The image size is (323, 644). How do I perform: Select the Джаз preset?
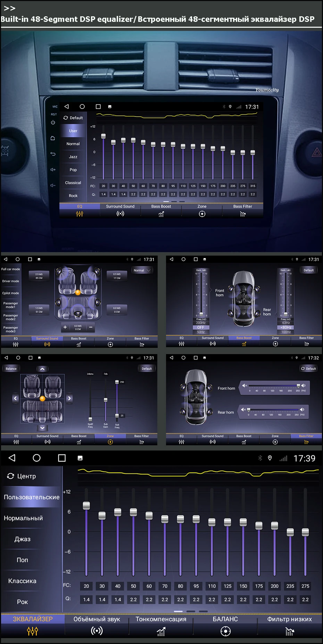(22, 539)
